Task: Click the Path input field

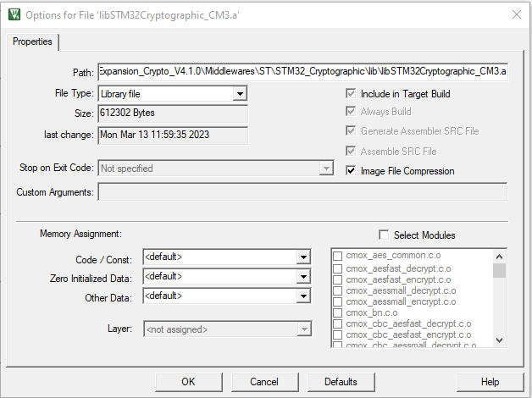Action: pyautogui.click(x=303, y=71)
